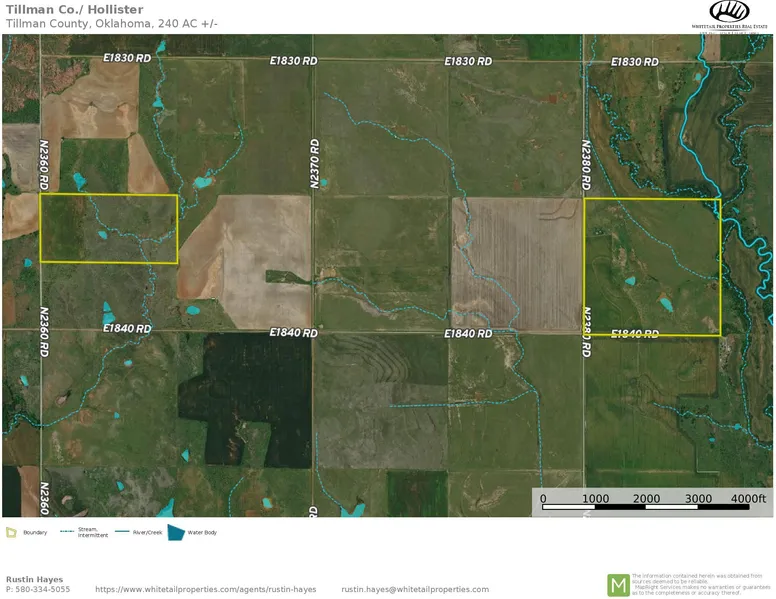Open the rustin-hayes agent profile URL

(205, 590)
